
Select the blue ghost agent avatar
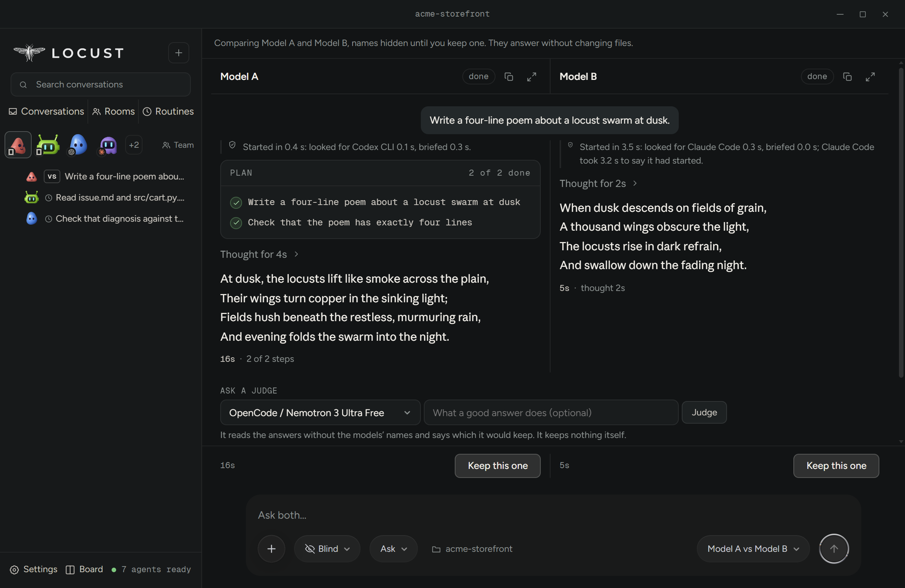tap(78, 145)
